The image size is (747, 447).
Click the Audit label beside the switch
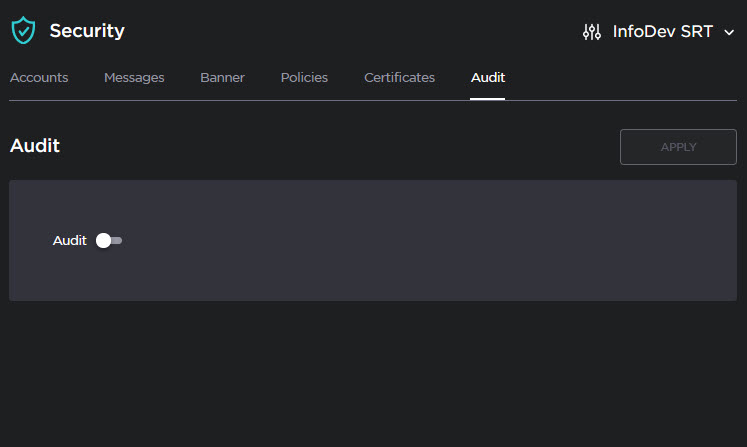69,240
